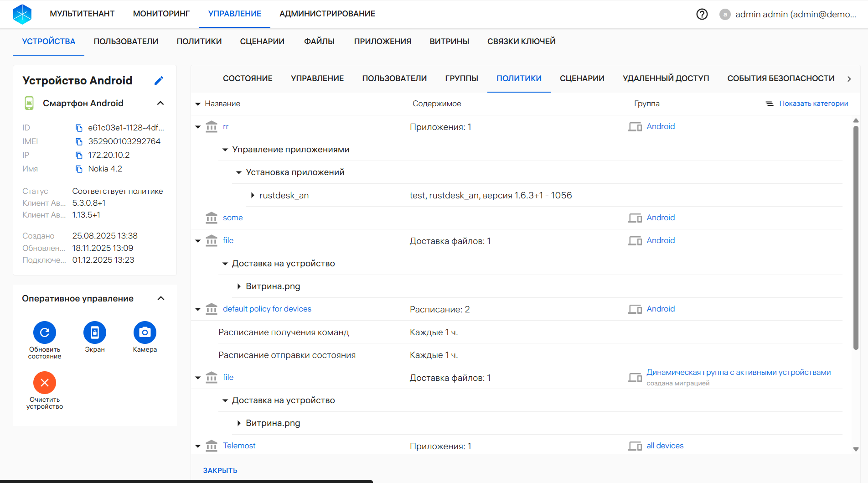Click the app logo in the top-left corner
868x483 pixels.
(x=22, y=14)
